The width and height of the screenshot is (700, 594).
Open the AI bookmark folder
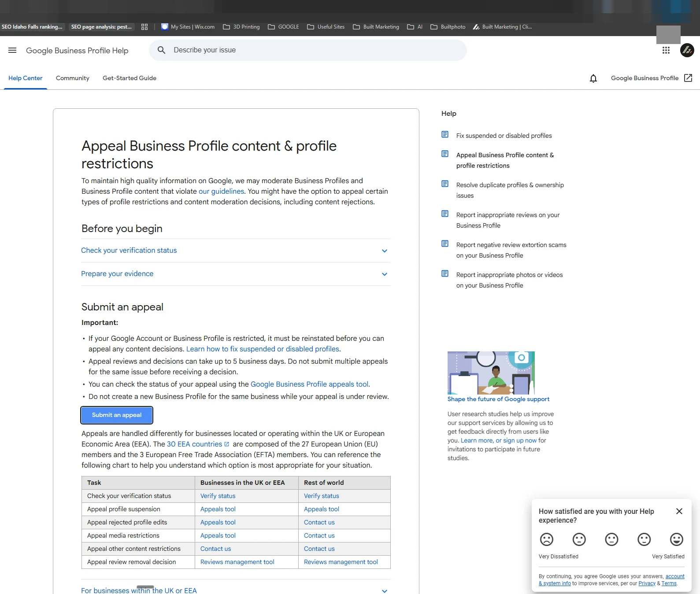tap(415, 27)
